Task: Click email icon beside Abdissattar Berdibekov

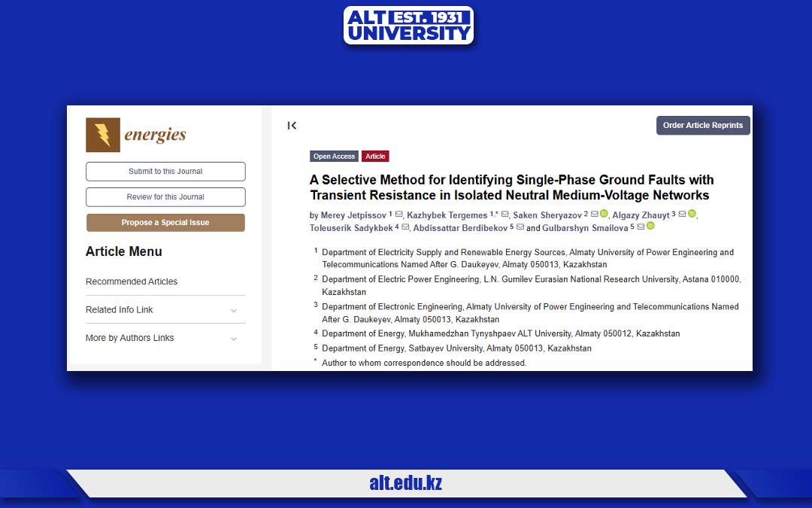Action: tap(520, 227)
